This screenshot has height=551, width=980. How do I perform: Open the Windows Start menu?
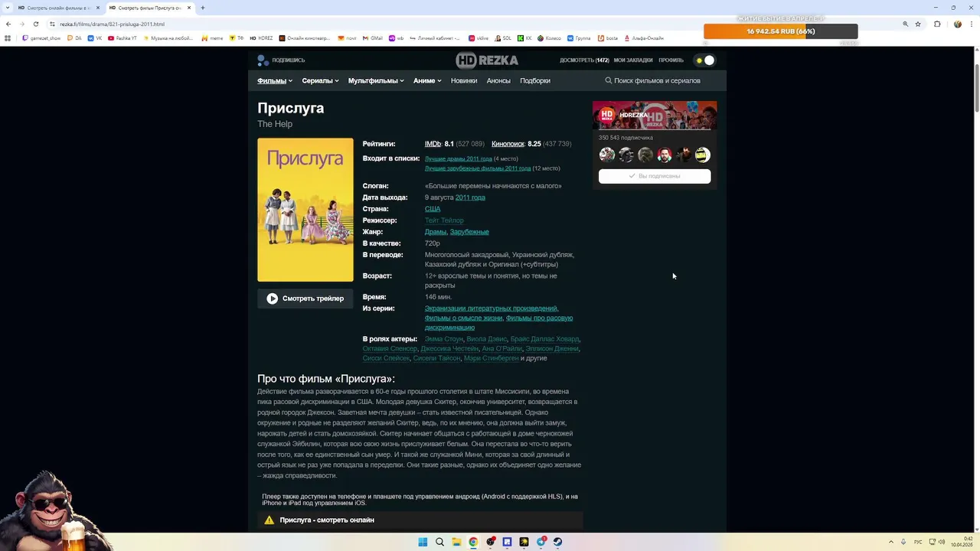(423, 542)
